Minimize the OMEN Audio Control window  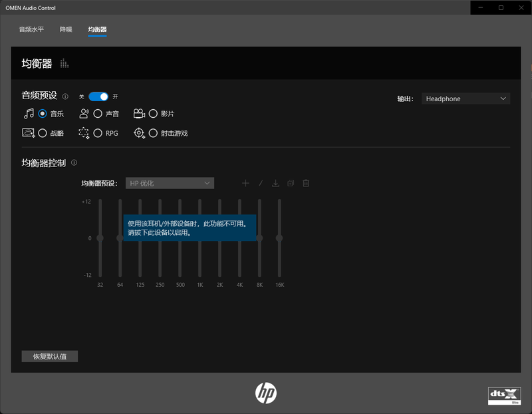pyautogui.click(x=480, y=7)
